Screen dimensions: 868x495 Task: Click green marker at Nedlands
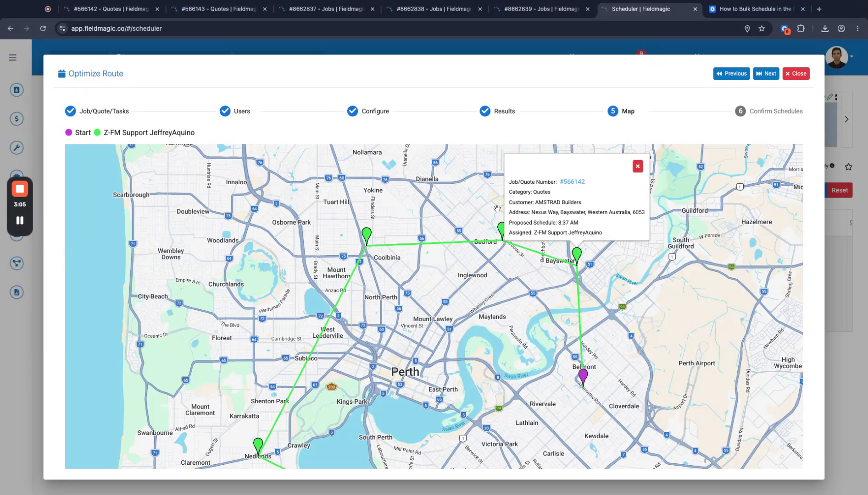point(258,446)
